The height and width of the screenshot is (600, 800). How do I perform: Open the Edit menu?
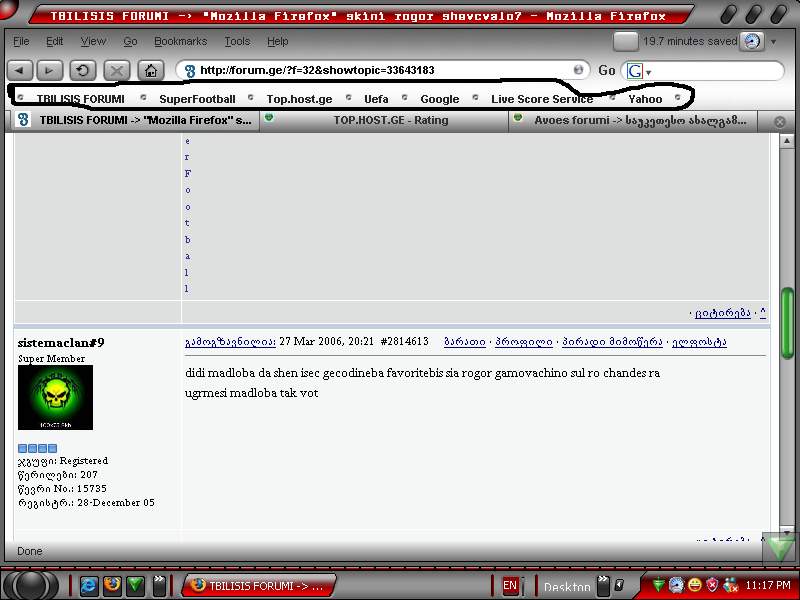(55, 41)
